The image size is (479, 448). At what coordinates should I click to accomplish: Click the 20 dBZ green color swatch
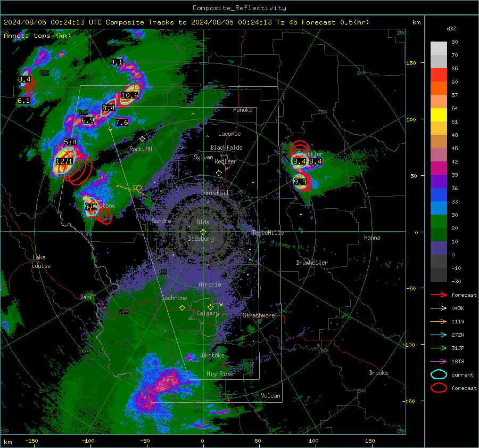point(439,235)
